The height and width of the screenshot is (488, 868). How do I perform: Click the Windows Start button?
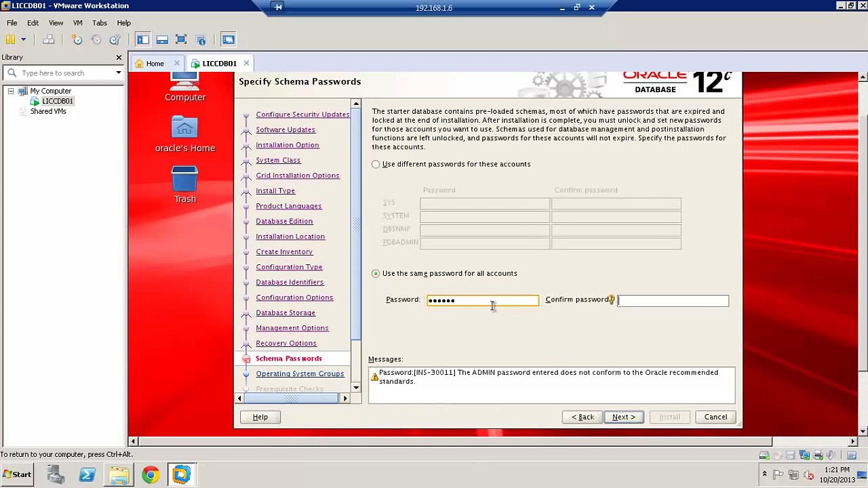(18, 474)
